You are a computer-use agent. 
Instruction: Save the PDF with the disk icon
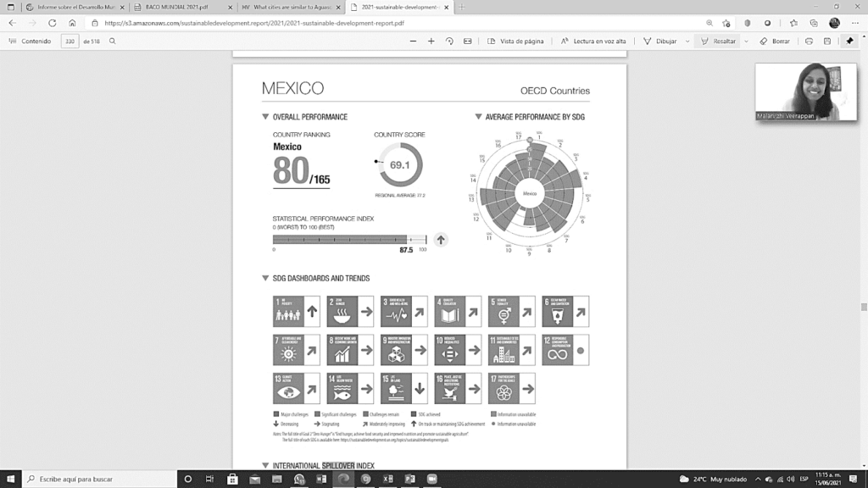coord(826,41)
